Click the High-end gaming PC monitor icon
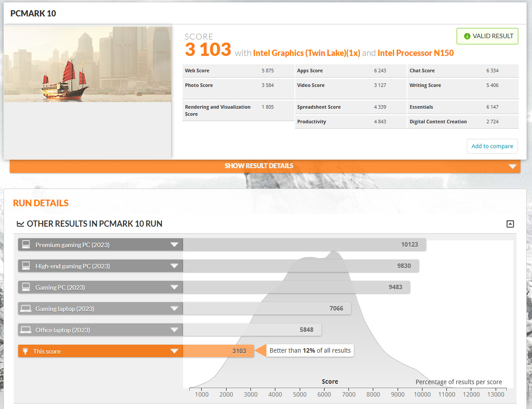 26,266
